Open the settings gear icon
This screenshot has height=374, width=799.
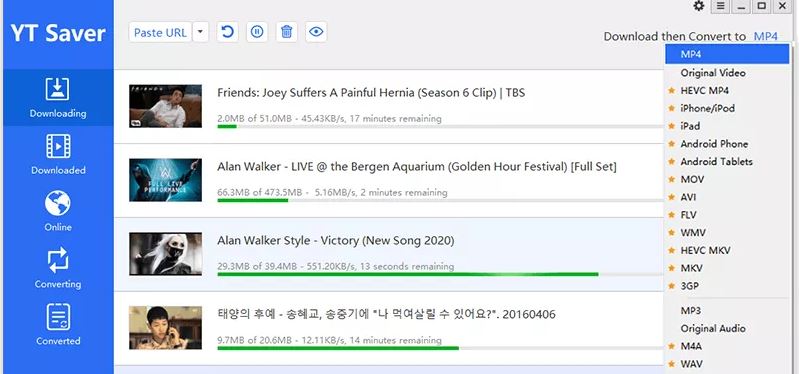point(699,6)
